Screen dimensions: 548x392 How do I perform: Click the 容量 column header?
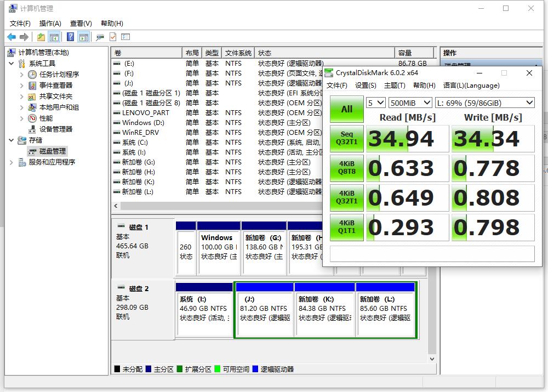pos(414,53)
